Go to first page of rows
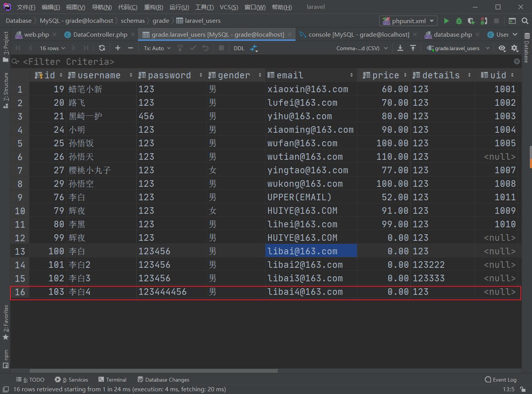The image size is (532, 394). (18, 48)
